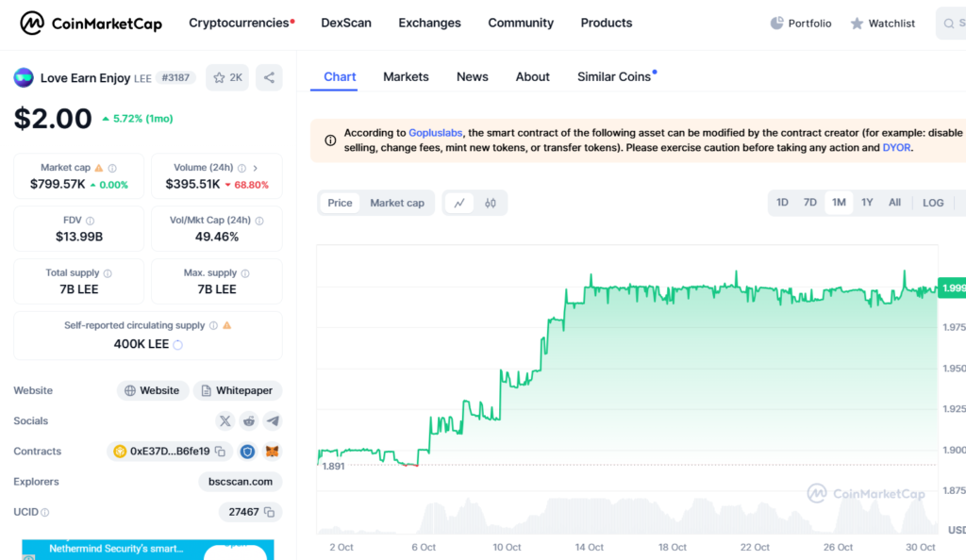The image size is (966, 560).
Task: Click the search magnifier icon
Action: (x=949, y=24)
